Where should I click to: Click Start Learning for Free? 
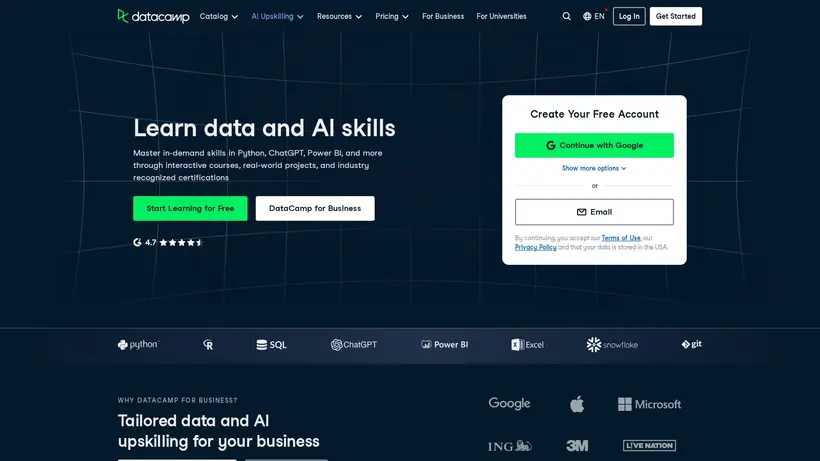(x=190, y=209)
